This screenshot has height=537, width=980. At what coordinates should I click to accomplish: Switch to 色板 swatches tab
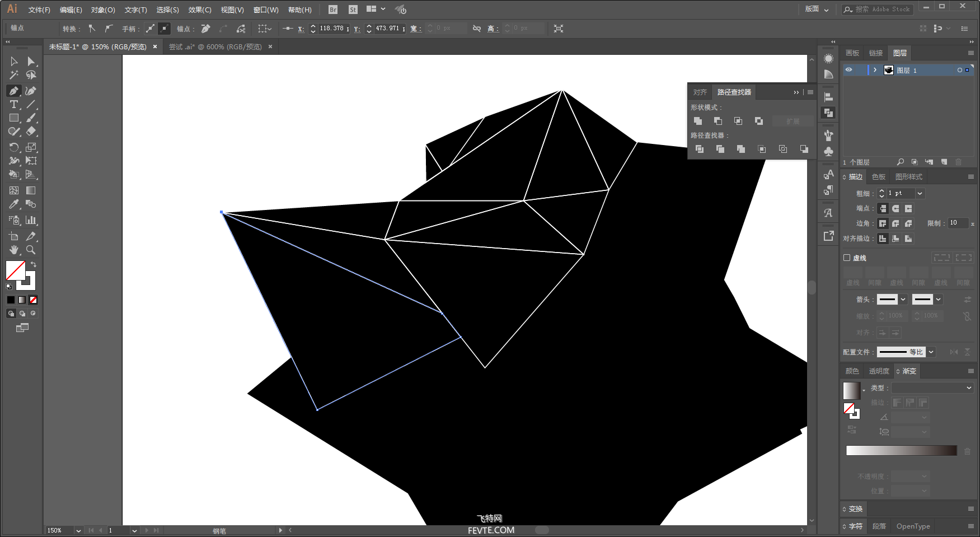point(879,177)
